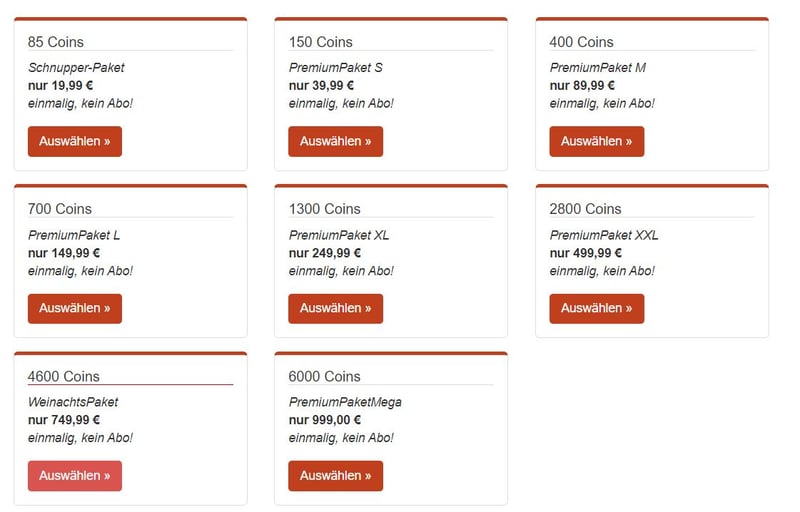Click the 1300 Coins heading
The image size is (800, 512).
(324, 209)
